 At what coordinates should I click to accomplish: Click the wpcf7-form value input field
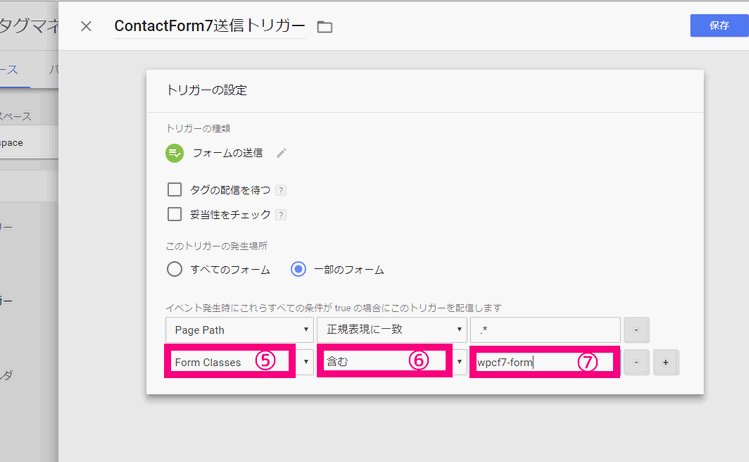(545, 362)
